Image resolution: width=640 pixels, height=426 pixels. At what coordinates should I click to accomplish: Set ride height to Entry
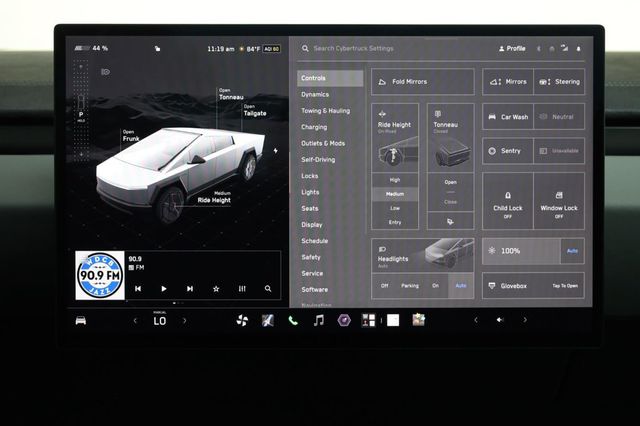coord(395,222)
